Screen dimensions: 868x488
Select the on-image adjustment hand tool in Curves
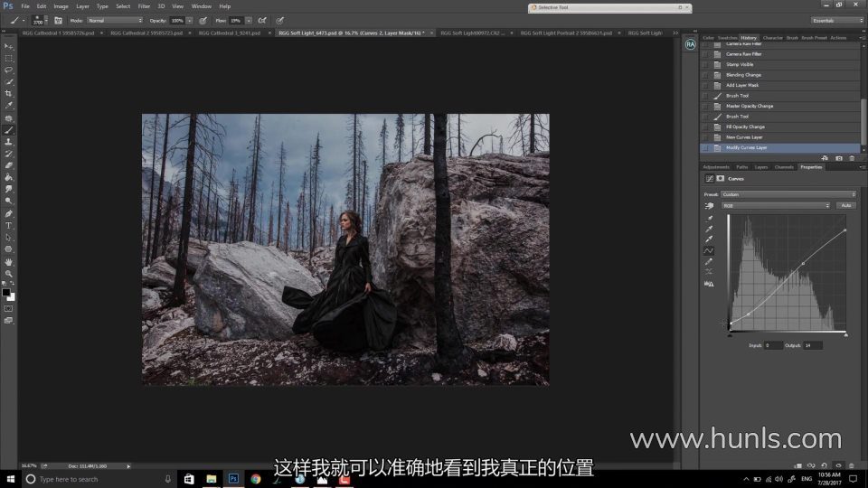(x=709, y=206)
